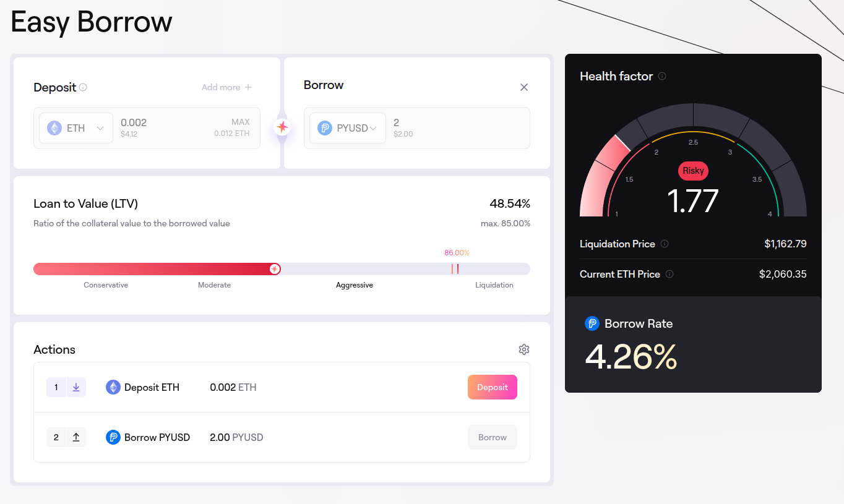Set deposit to MAX amount

pos(240,122)
